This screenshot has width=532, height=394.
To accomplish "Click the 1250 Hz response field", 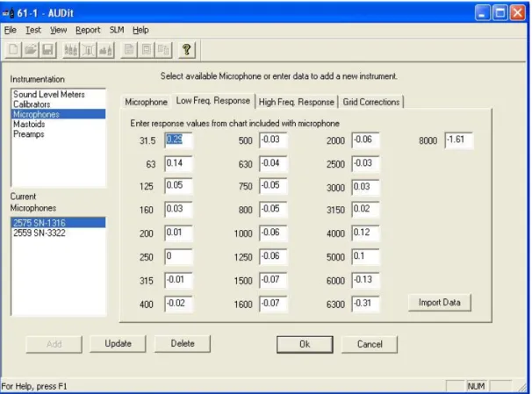I will 273,257.
